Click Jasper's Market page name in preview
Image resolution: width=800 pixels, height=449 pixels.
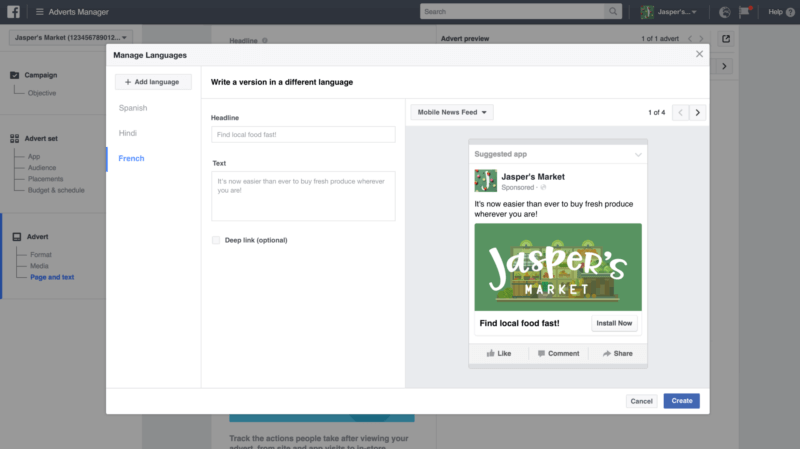point(533,177)
